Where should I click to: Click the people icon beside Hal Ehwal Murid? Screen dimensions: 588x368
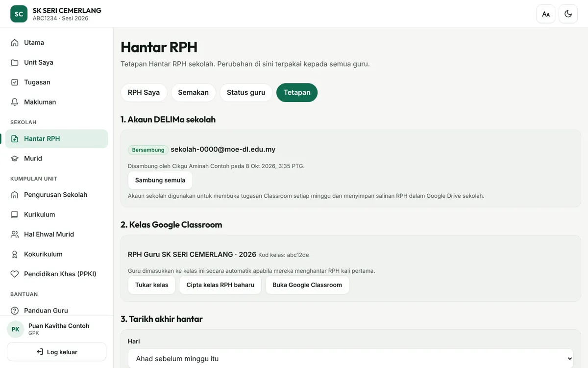[x=15, y=235]
